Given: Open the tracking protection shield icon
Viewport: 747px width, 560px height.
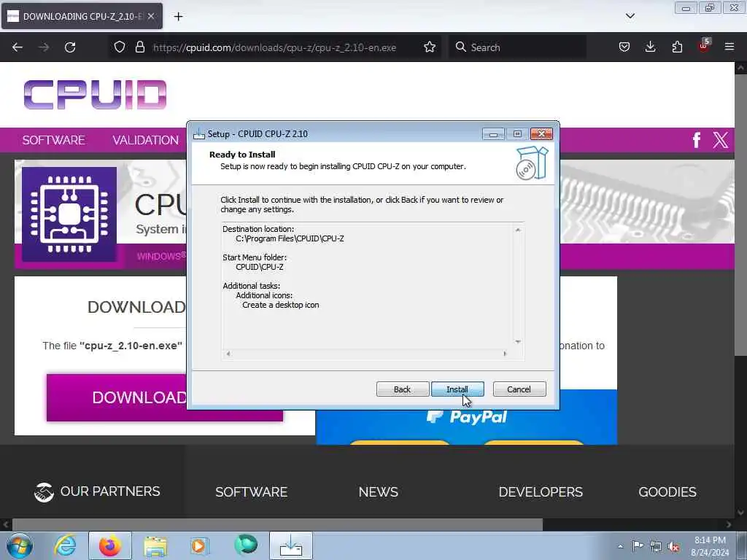Looking at the screenshot, I should pos(120,47).
